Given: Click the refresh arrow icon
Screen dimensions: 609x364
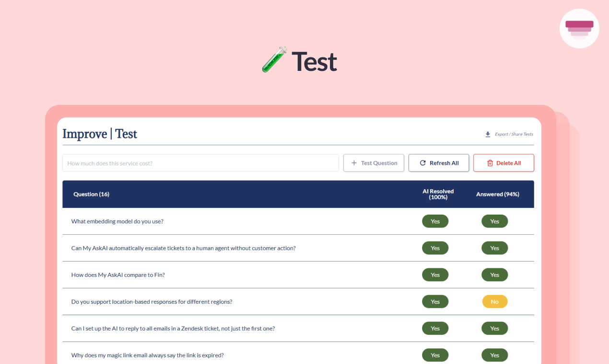Looking at the screenshot, I should [422, 163].
